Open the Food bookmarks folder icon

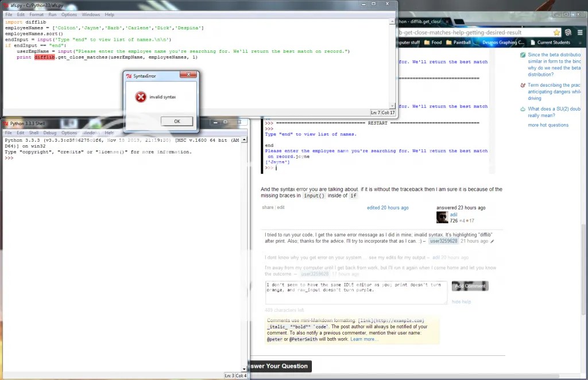tap(426, 42)
